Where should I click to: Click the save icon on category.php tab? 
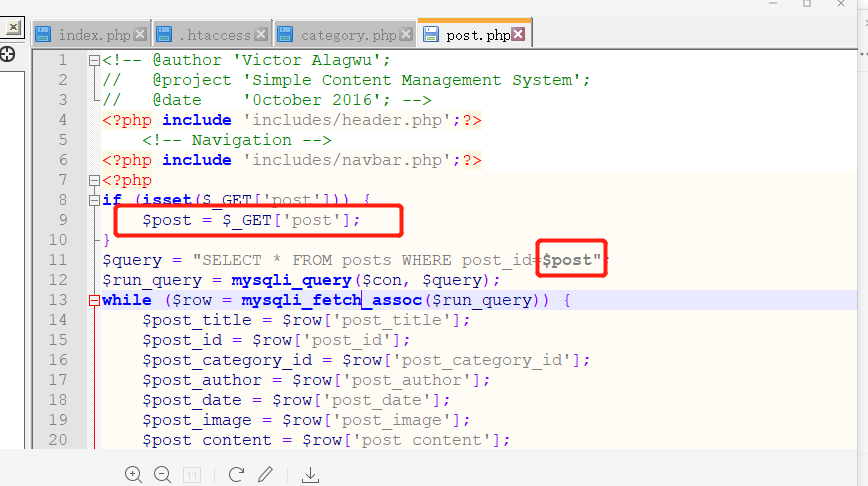point(285,34)
